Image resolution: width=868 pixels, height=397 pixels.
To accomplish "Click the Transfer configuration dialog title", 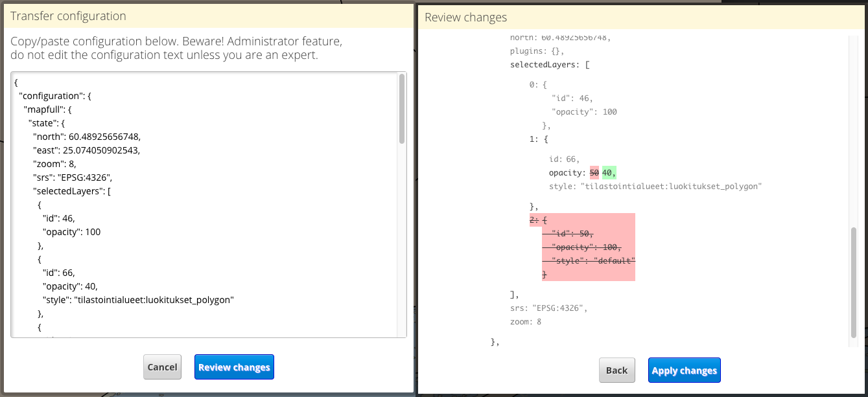I will tap(68, 16).
